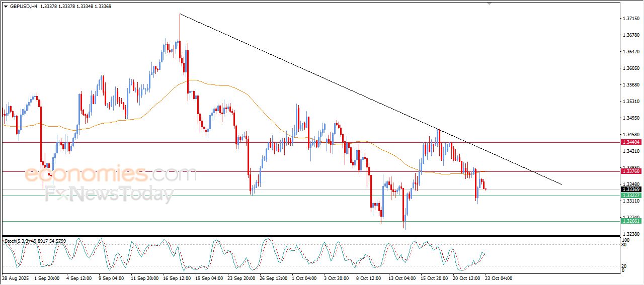This screenshot has height=285, width=644.
Task: Click the FxNewsToday watermark text
Action: [108, 194]
